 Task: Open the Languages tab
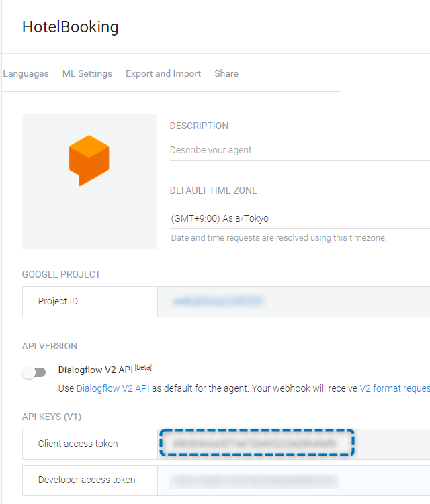click(x=26, y=74)
